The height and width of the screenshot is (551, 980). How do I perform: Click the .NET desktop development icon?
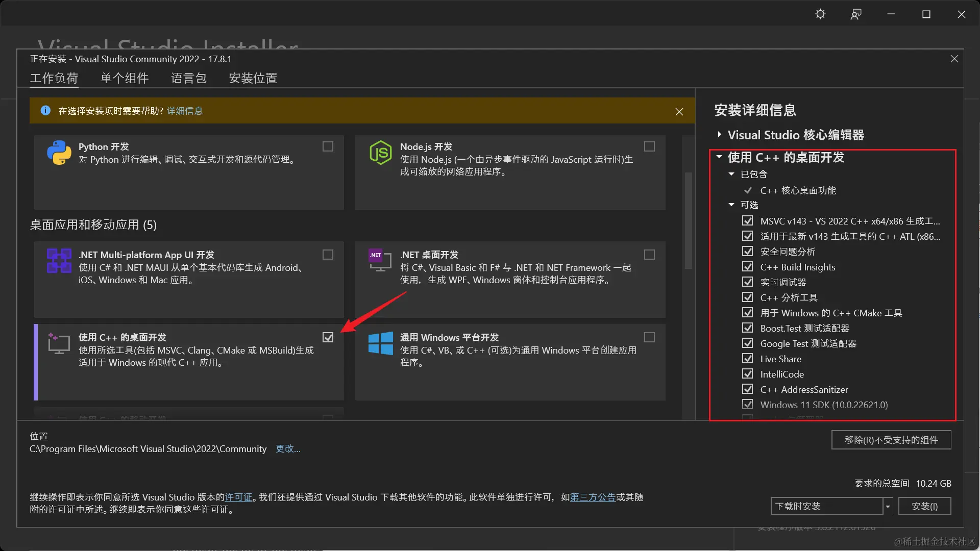click(379, 261)
